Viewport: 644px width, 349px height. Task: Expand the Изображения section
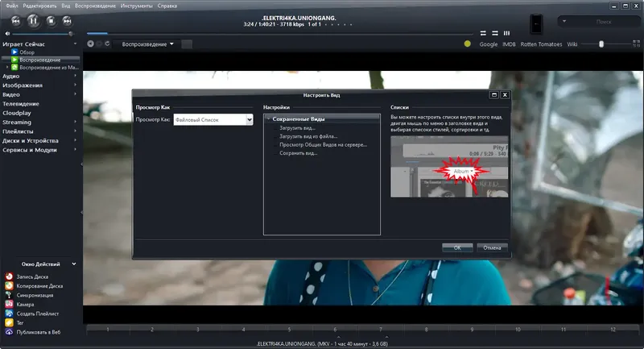(x=75, y=85)
